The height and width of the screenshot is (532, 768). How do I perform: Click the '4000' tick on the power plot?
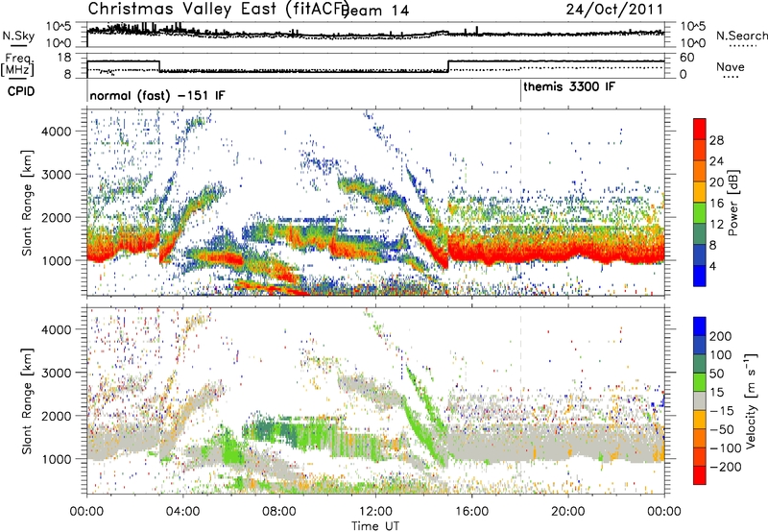pyautogui.click(x=57, y=132)
